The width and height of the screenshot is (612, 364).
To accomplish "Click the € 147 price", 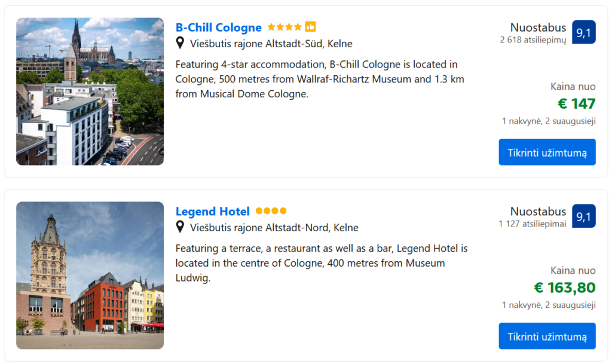I will coord(576,104).
